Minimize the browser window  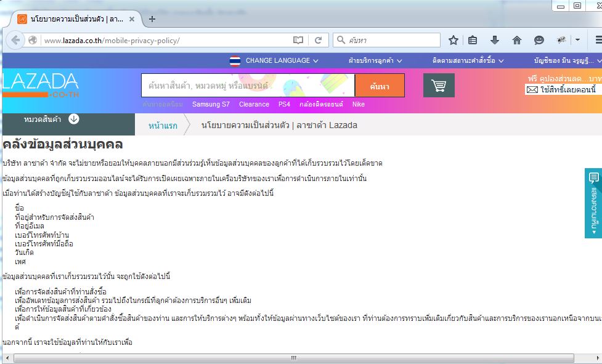[561, 6]
